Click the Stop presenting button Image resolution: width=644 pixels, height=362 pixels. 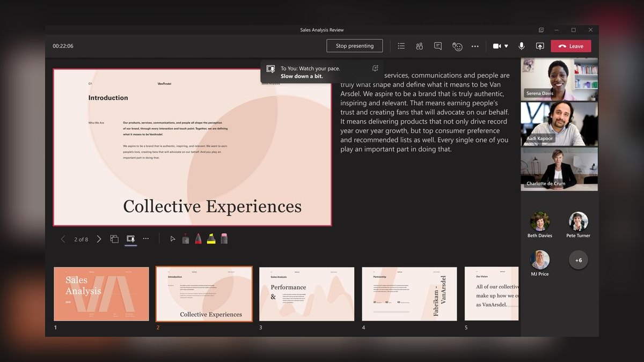coord(354,46)
